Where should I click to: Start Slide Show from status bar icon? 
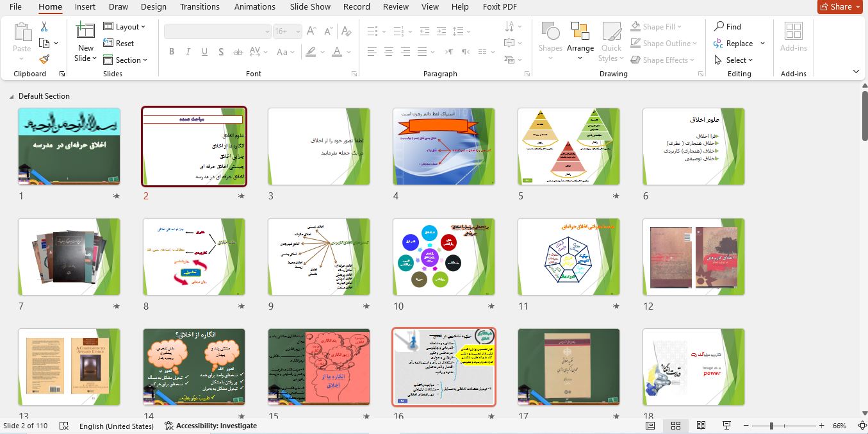click(x=727, y=426)
